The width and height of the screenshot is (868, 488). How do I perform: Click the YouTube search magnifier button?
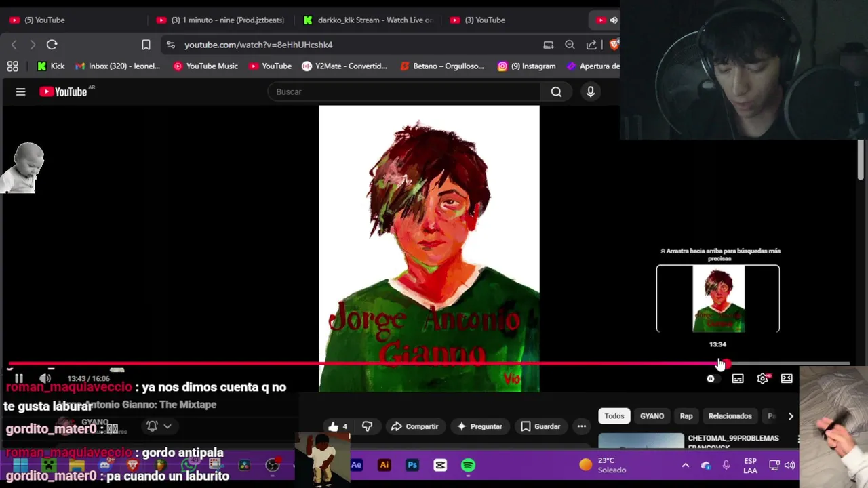pyautogui.click(x=556, y=91)
